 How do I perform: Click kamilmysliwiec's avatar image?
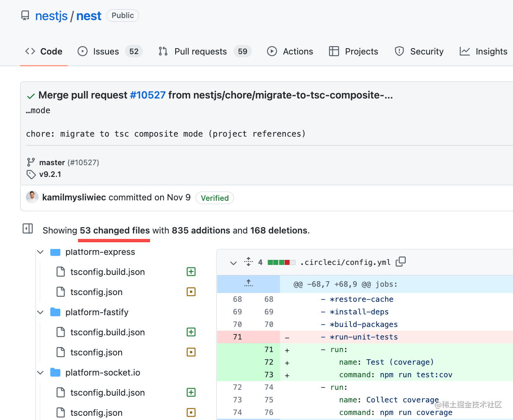(32, 197)
